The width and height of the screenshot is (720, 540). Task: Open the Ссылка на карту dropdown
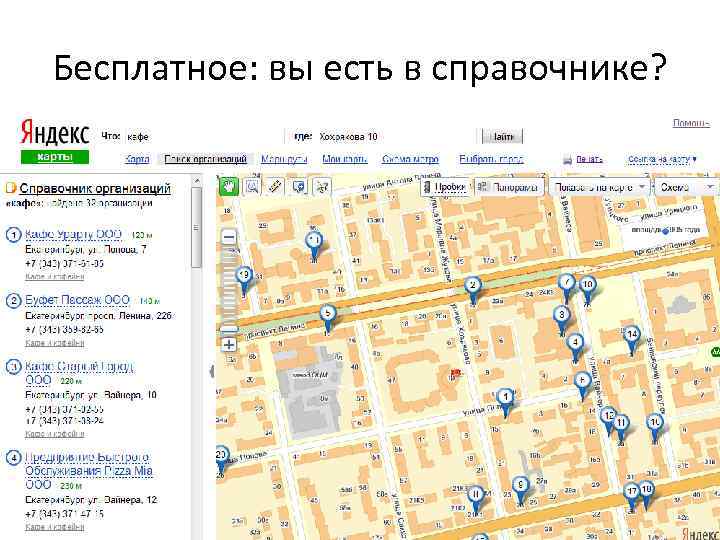662,159
